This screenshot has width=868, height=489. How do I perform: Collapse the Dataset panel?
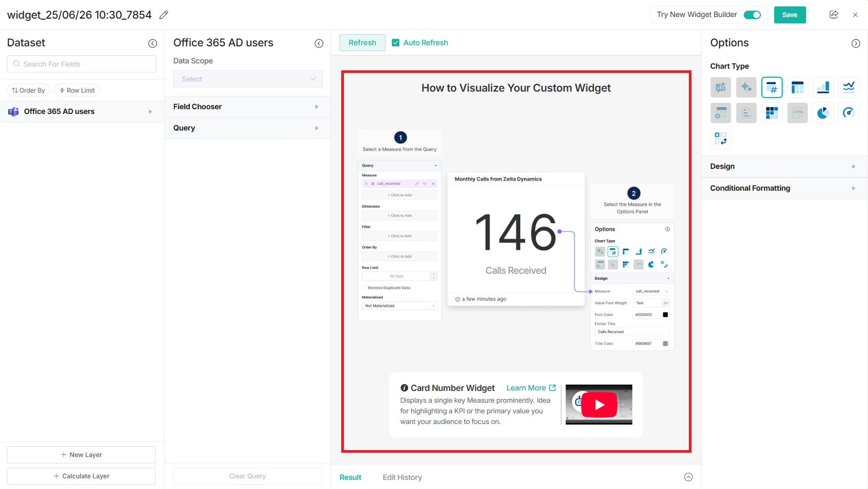pyautogui.click(x=152, y=43)
